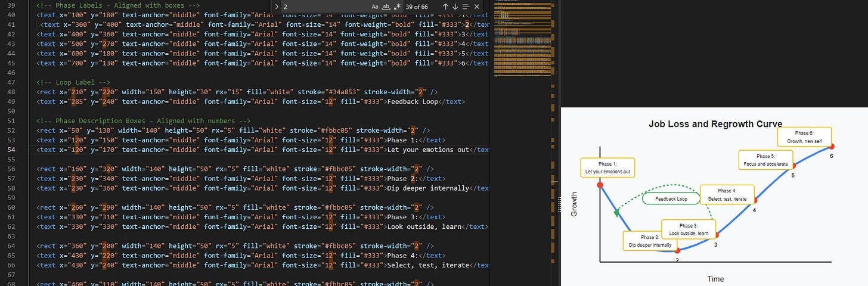Click the '39 of 66' match count
The image size is (868, 286).
click(x=417, y=7)
